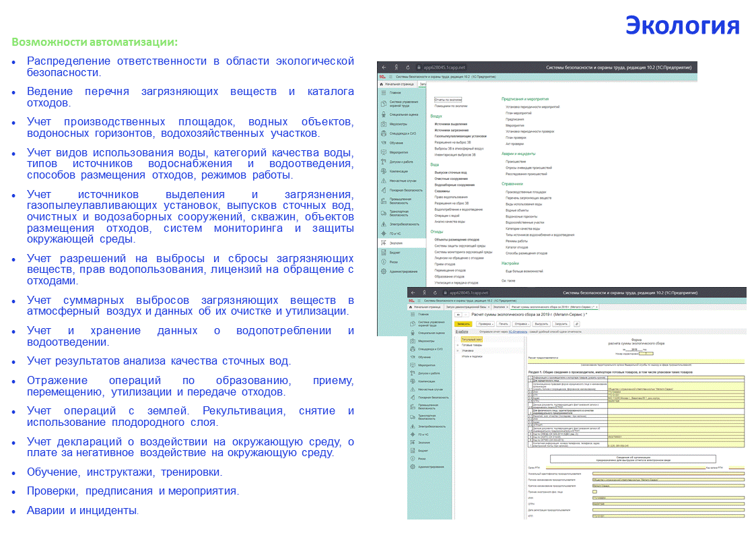Click Риски icon in the report window sidebar
Viewport: 756px width, 535px height.
coord(413,459)
